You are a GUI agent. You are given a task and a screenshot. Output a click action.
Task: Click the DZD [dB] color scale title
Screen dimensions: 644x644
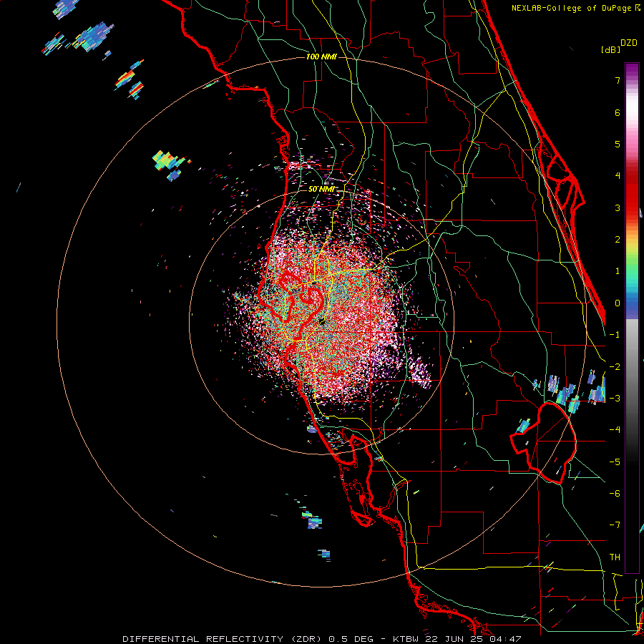(618, 46)
